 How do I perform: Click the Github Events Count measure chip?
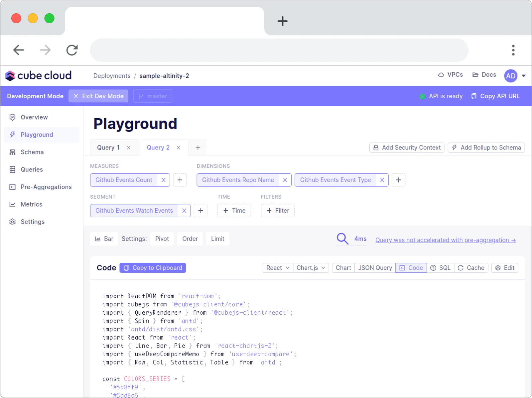pos(124,180)
